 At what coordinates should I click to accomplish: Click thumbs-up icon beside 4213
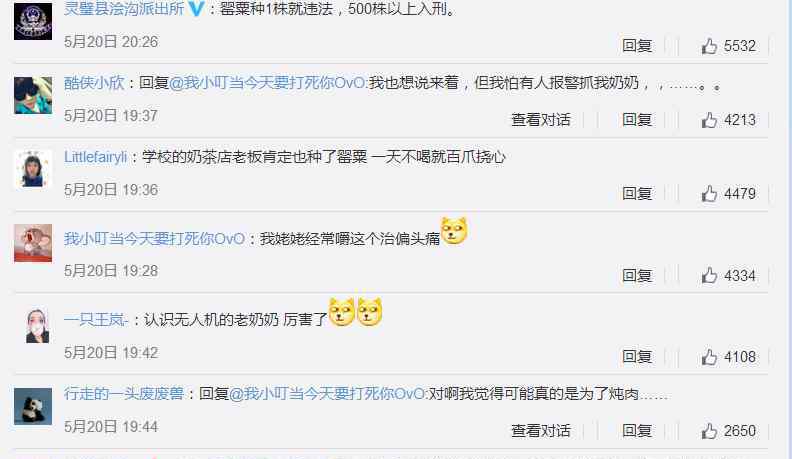tap(709, 120)
